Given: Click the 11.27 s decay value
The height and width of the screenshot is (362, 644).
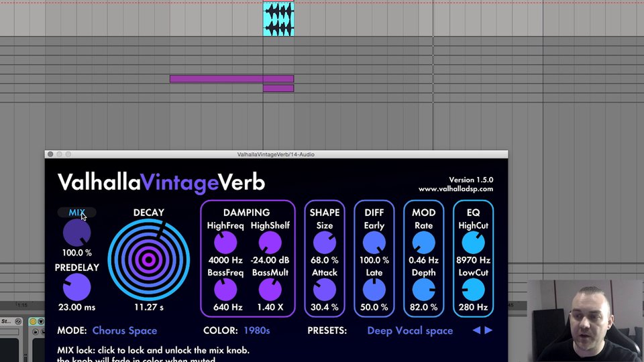Looking at the screenshot, I should tap(149, 308).
